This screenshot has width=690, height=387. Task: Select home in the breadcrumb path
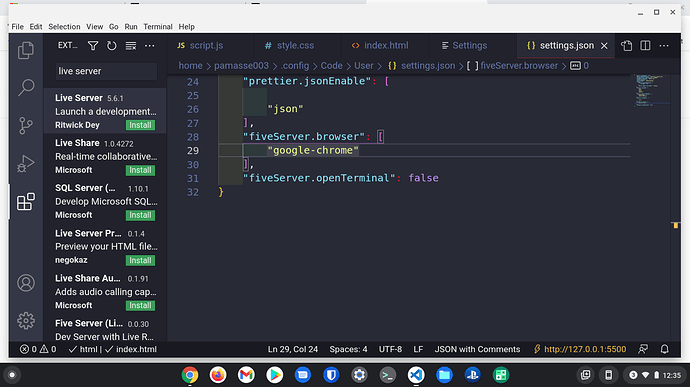point(190,66)
